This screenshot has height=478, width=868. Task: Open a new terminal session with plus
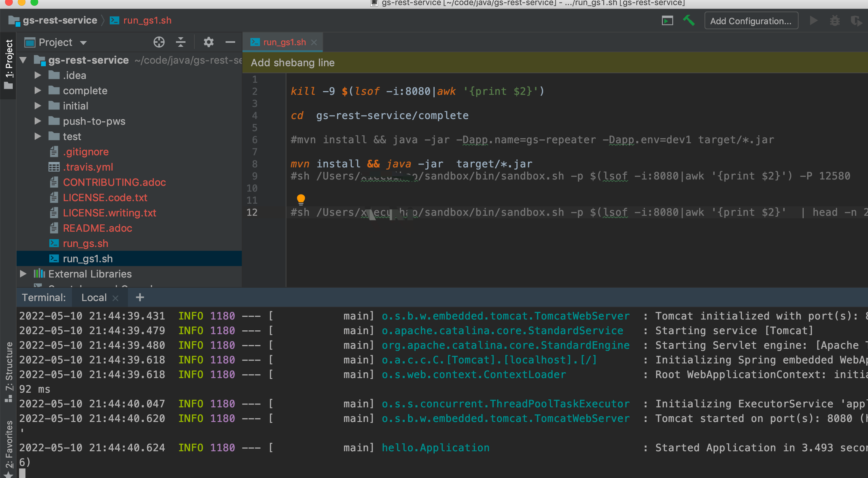[140, 297]
